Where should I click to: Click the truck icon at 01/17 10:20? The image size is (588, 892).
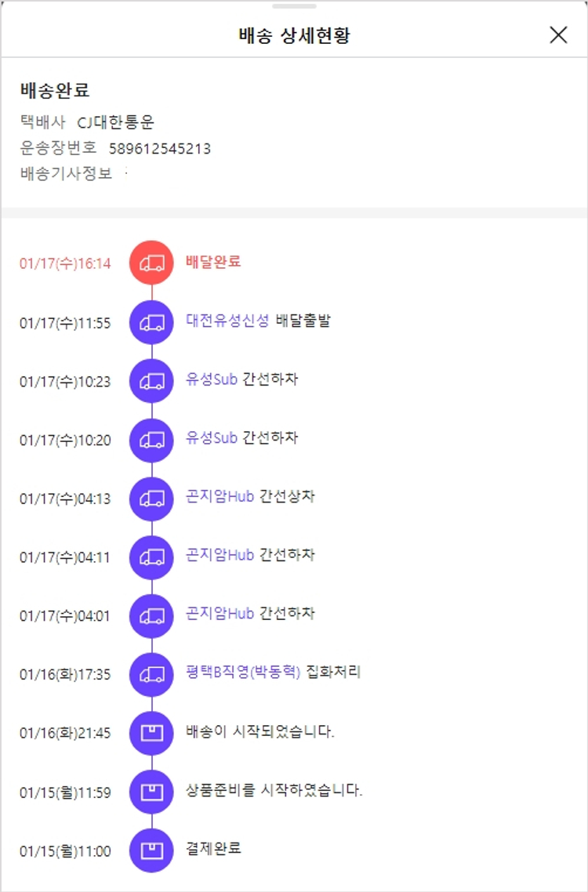tap(151, 440)
